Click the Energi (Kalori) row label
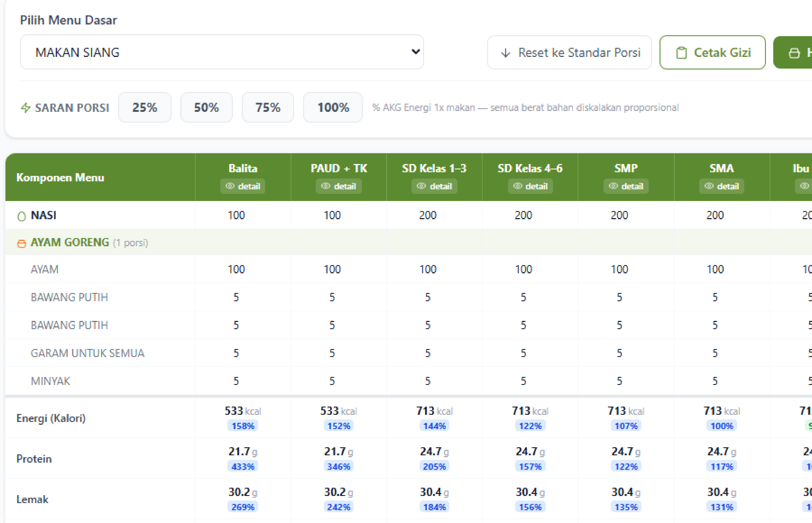Image resolution: width=812 pixels, height=523 pixels. 51,418
